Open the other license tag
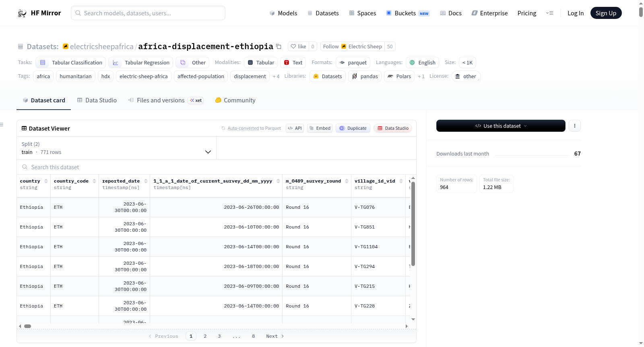644x347 pixels. (x=466, y=76)
